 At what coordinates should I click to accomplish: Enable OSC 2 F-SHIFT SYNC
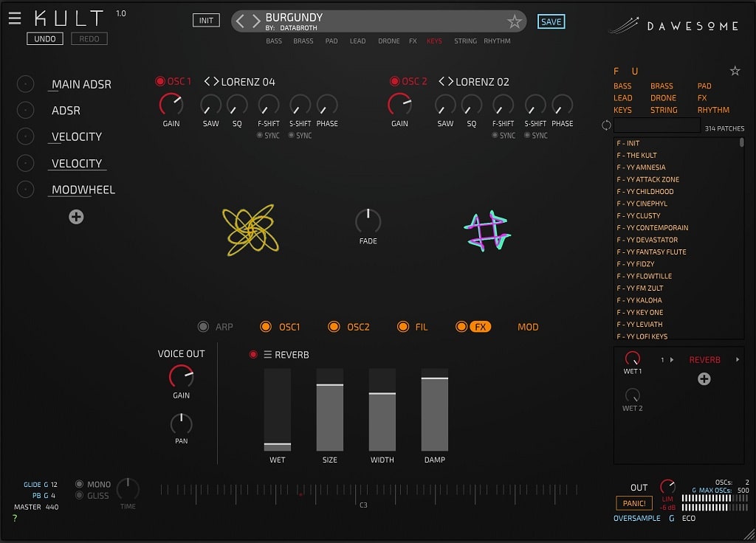click(x=495, y=136)
